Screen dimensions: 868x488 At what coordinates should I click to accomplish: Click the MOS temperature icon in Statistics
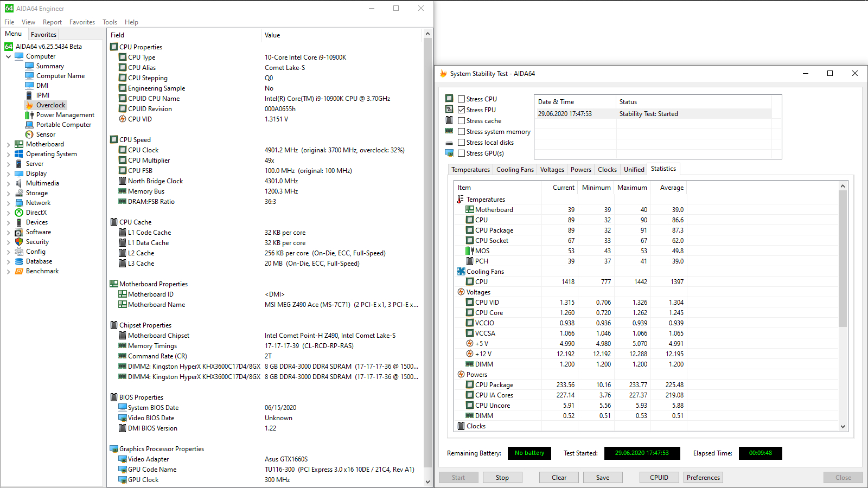pos(470,251)
